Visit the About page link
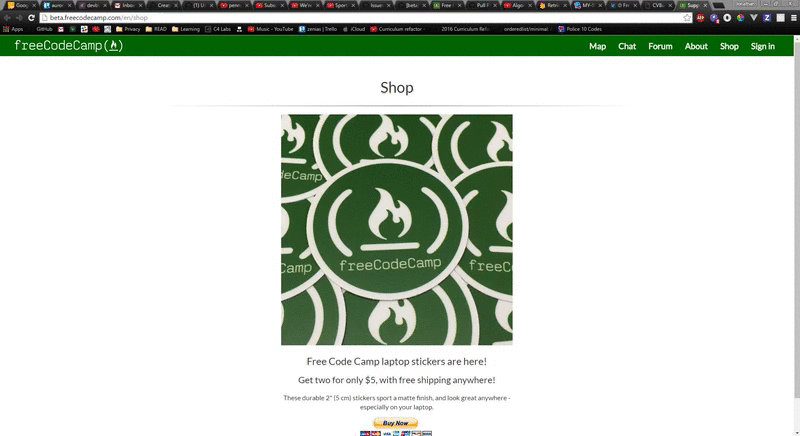Image resolution: width=800 pixels, height=436 pixels. tap(696, 46)
